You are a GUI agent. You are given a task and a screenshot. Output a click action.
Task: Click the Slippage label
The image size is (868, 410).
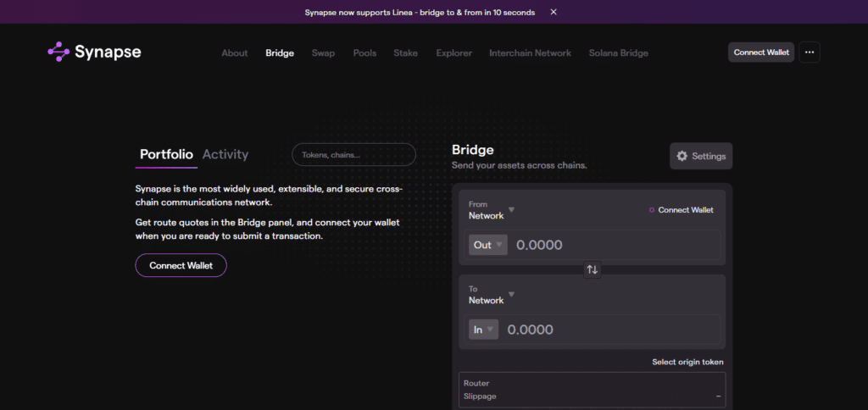[x=480, y=396]
